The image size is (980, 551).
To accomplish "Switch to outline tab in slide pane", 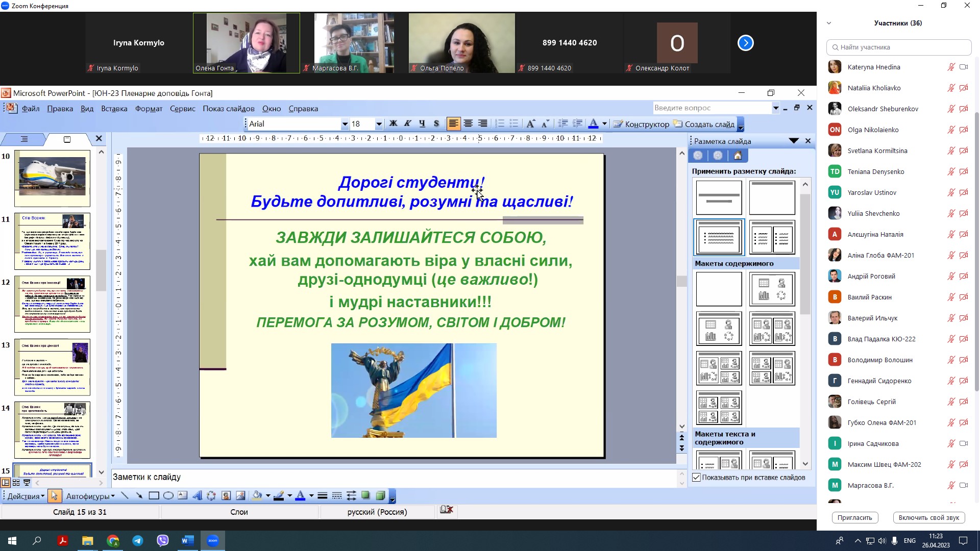I will [x=24, y=139].
